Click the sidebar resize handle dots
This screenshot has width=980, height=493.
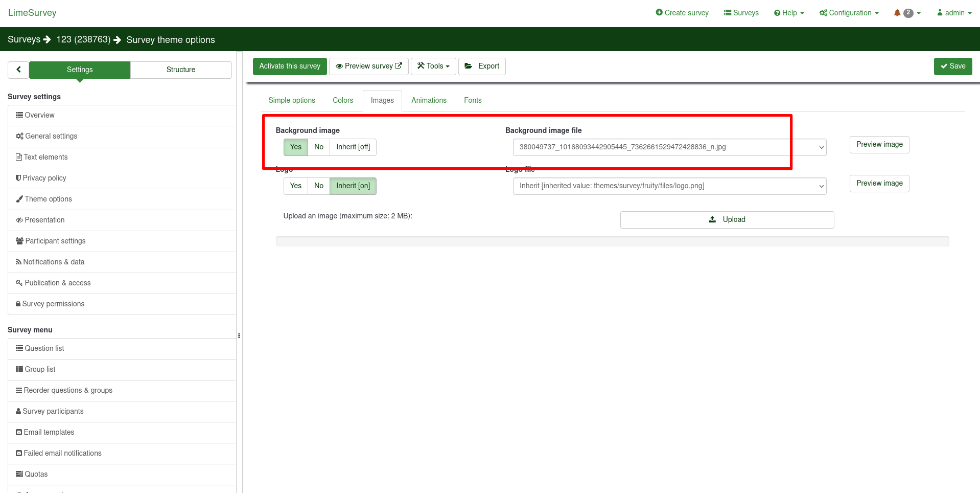pos(239,336)
